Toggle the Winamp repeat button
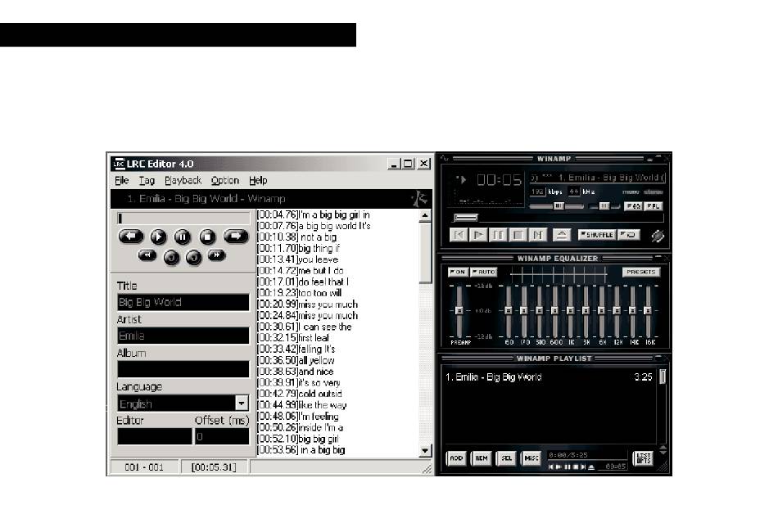The height and width of the screenshot is (532, 778). pos(629,235)
